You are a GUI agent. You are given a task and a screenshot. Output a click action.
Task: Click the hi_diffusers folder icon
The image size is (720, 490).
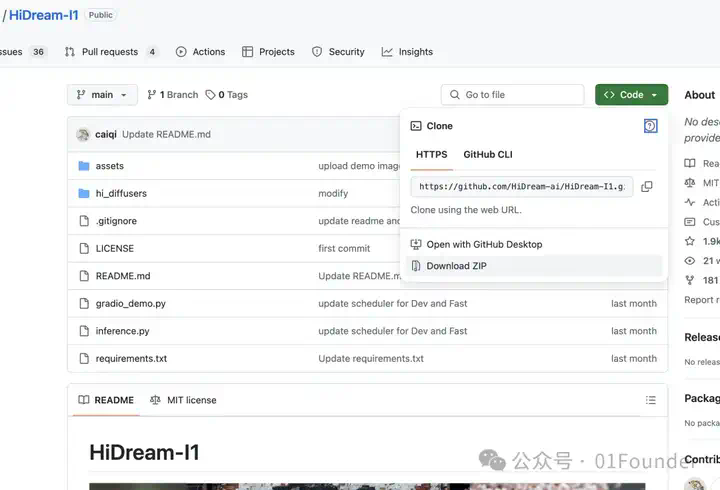(x=84, y=193)
